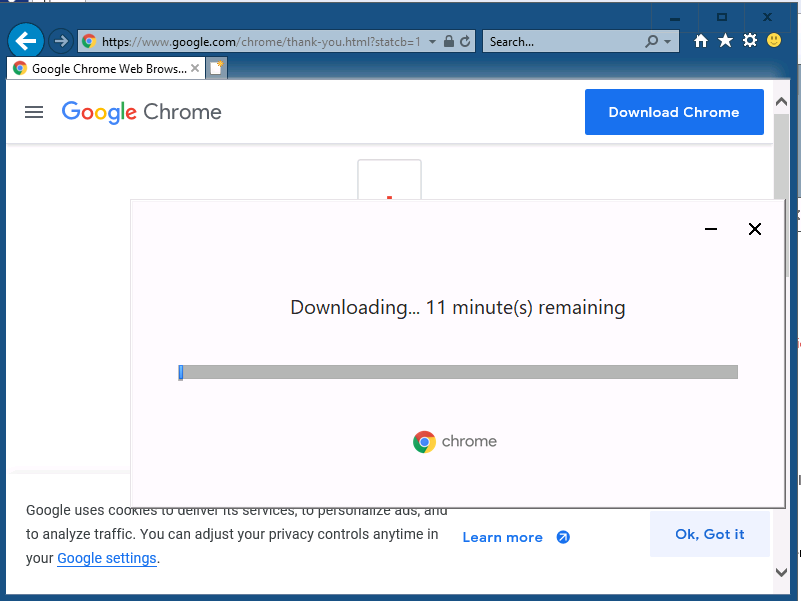Minimize the Chrome installer dialog
Image resolution: width=801 pixels, height=601 pixels.
(x=711, y=229)
